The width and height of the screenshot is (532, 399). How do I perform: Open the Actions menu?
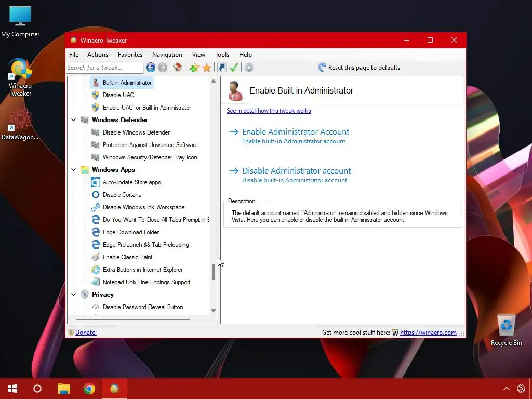tap(98, 55)
